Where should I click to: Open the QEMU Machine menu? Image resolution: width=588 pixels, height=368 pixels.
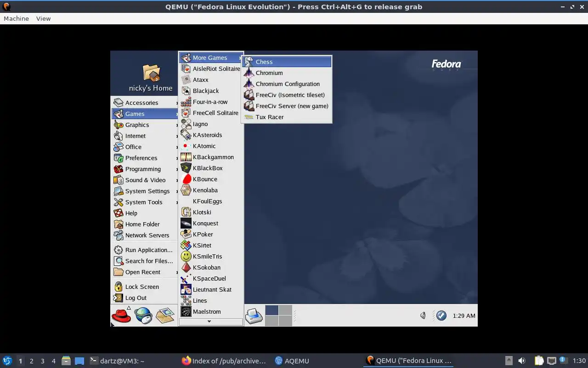coord(16,18)
